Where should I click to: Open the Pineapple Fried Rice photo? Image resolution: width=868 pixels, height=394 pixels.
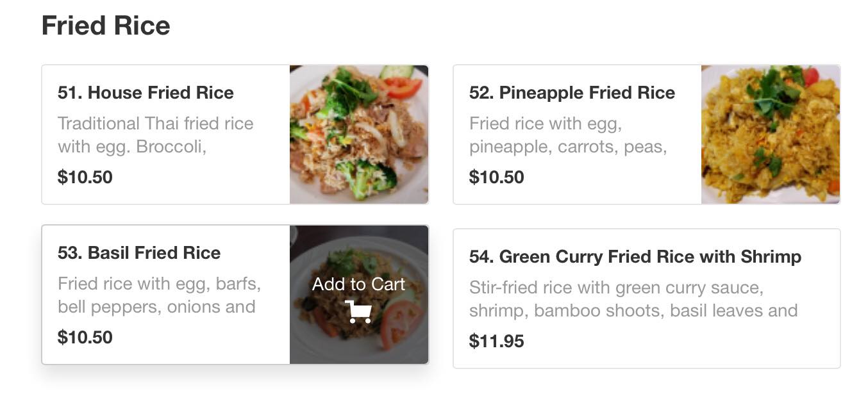click(x=770, y=135)
